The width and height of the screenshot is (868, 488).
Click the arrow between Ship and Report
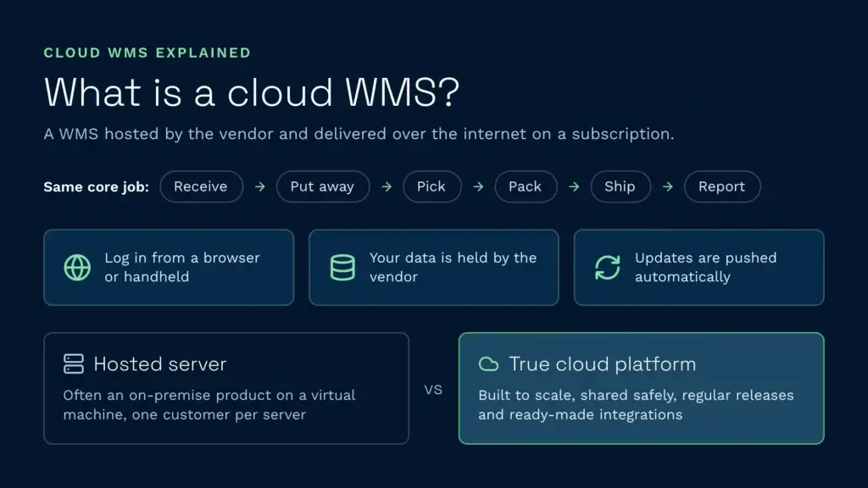tap(668, 187)
